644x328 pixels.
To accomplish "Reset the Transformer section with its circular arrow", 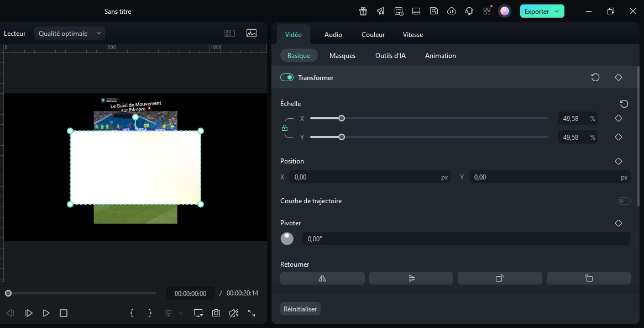I will point(595,77).
